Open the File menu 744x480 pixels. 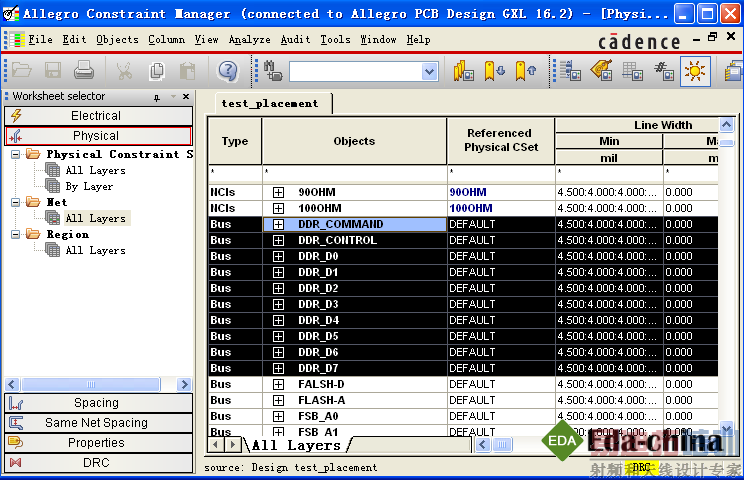pos(40,40)
